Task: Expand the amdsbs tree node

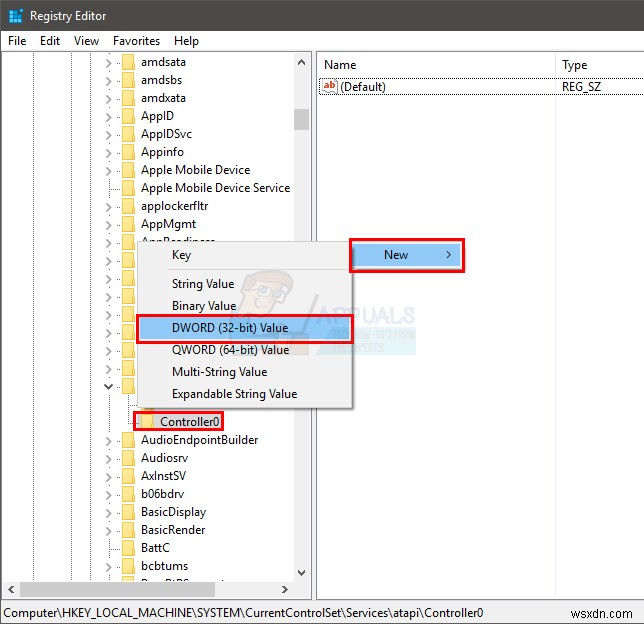Action: [108, 81]
